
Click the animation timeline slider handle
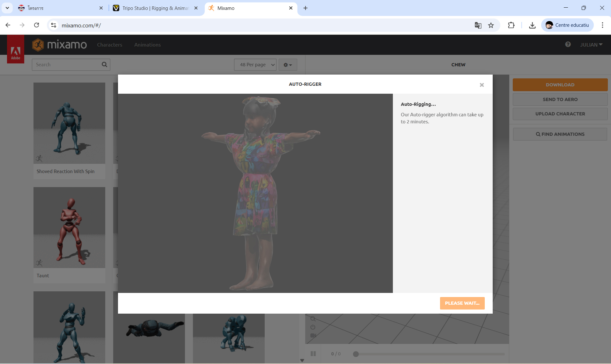point(356,354)
